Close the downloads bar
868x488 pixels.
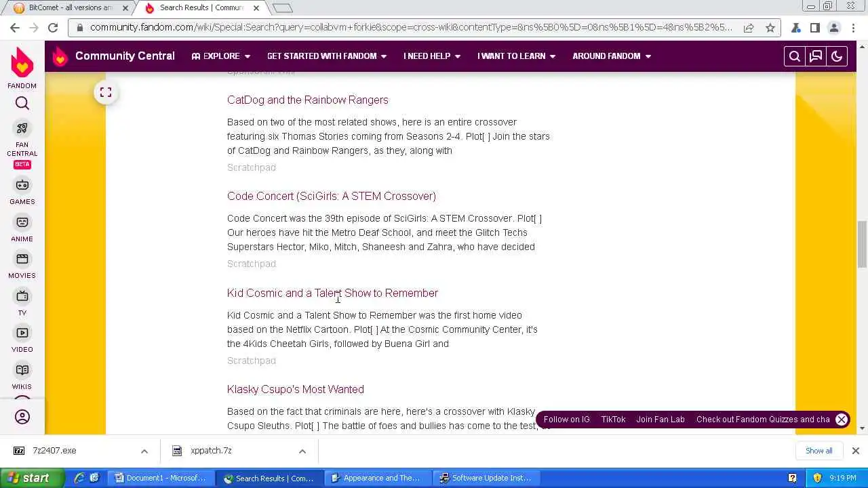click(855, 451)
